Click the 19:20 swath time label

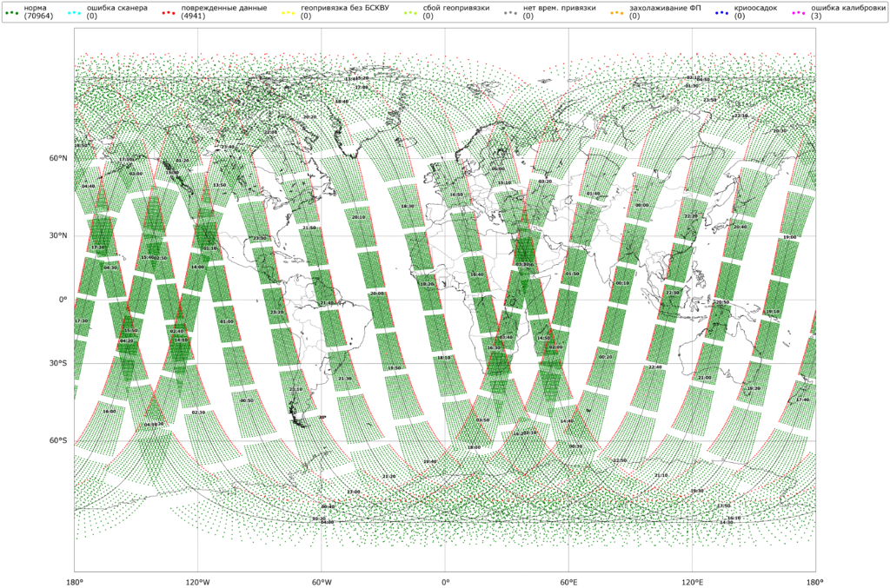pos(754,388)
